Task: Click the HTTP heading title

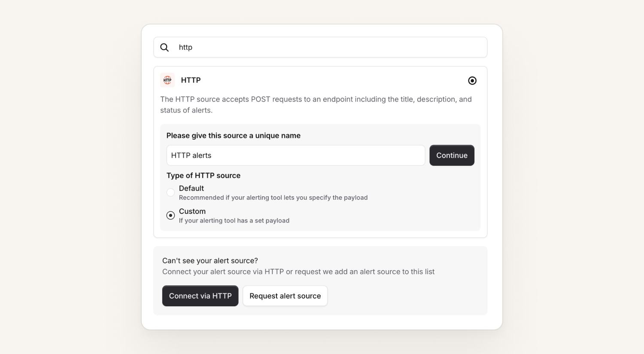Action: [x=191, y=80]
